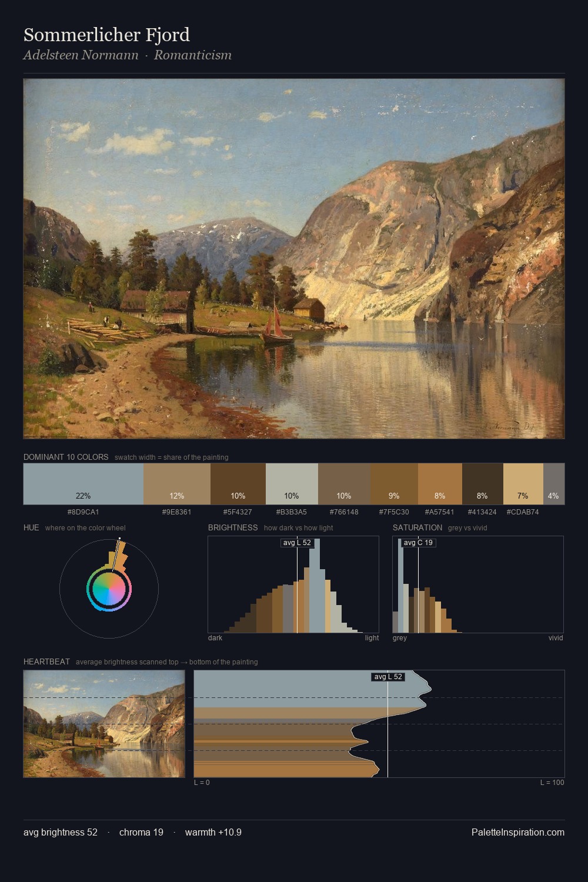Click the subtitle 'Adelsteen Normann · Romanticism'
The width and height of the screenshot is (588, 882).
128,55
